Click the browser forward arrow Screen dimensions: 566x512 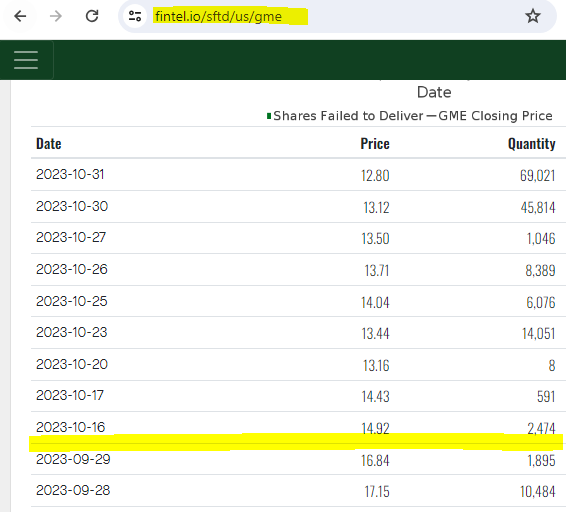(x=56, y=16)
